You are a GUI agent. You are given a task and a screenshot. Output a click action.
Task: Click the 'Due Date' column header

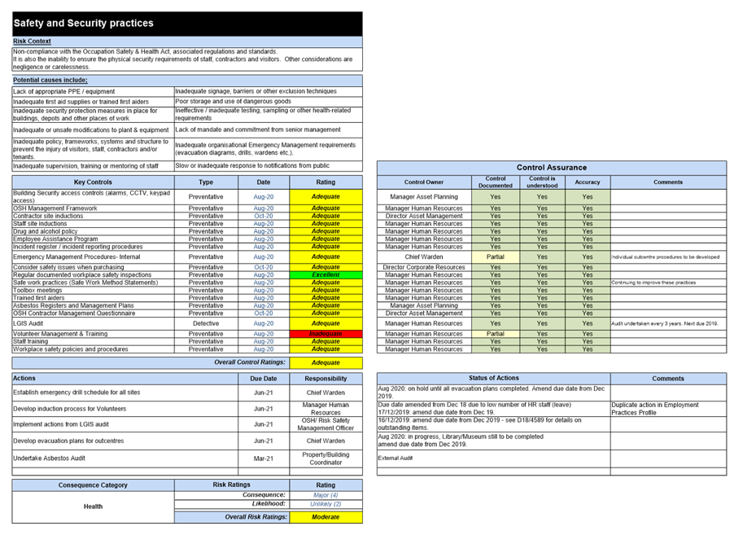pos(263,379)
